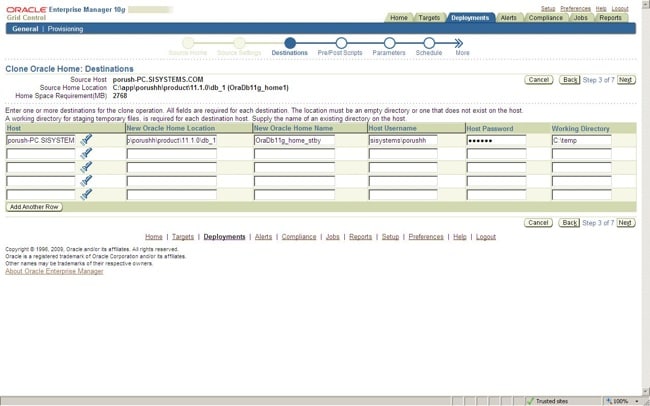Image resolution: width=650 pixels, height=406 pixels.
Task: Switch to the Targets tab
Action: pos(429,18)
